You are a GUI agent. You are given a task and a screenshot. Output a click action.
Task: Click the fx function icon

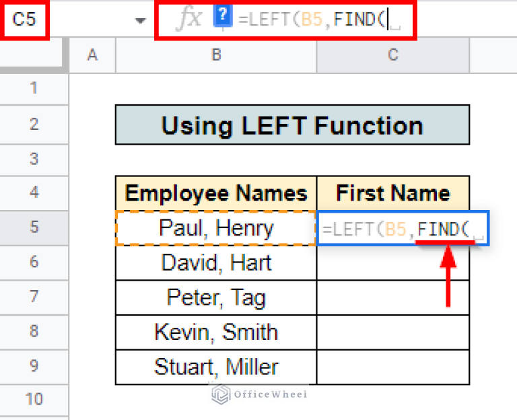click(x=188, y=19)
